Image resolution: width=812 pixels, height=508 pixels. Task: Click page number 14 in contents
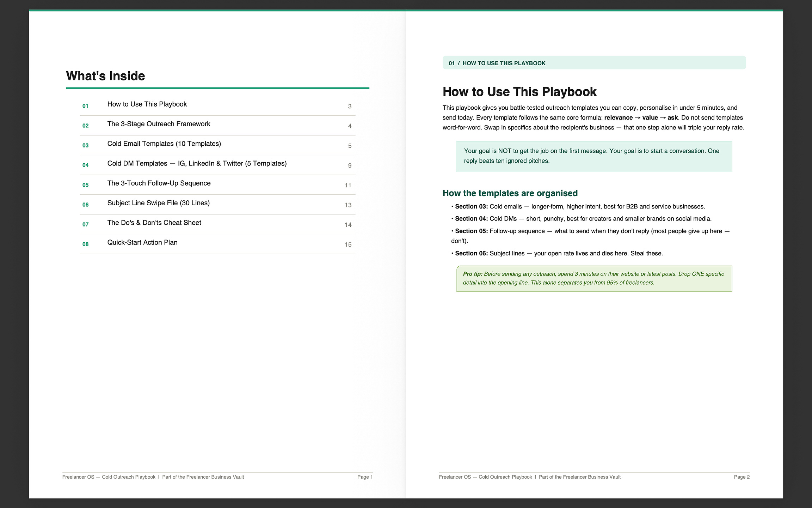pos(348,225)
